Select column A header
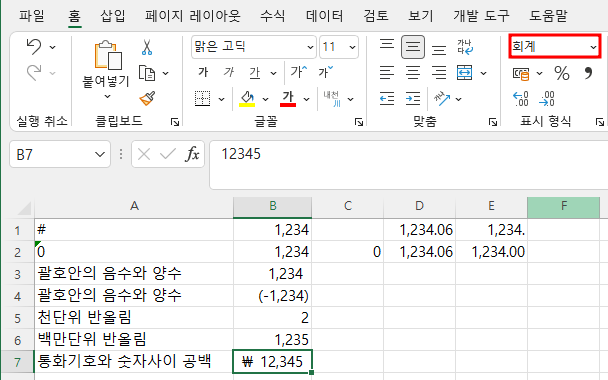Screen dimensions: 608x380 pos(134,206)
